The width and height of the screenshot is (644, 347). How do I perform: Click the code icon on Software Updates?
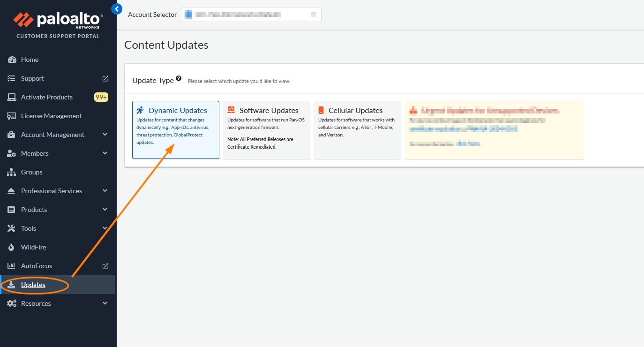231,110
